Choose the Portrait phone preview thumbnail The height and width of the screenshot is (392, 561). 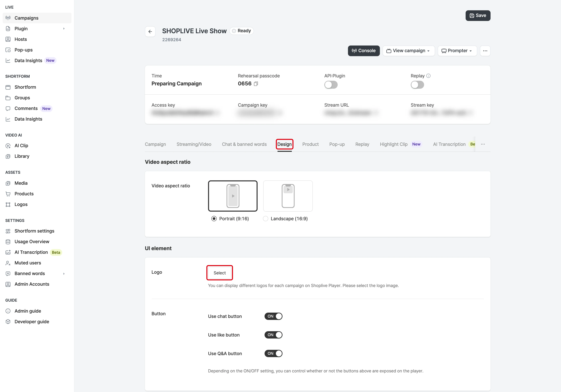[233, 196]
